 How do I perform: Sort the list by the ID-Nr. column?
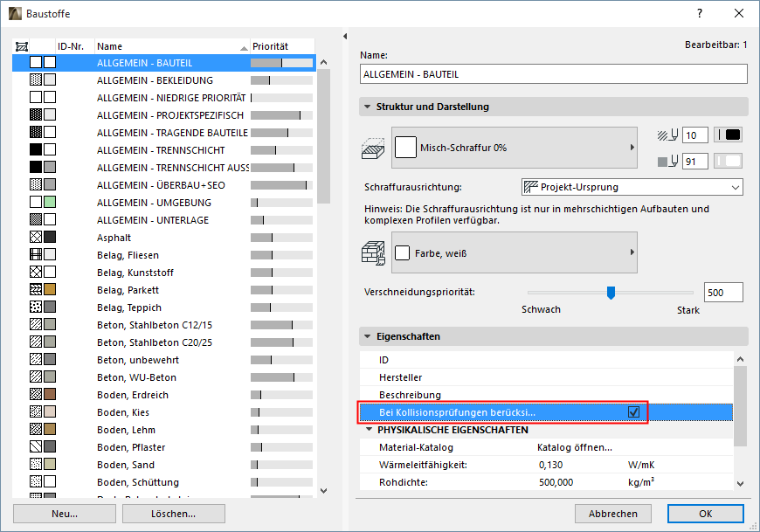point(74,46)
